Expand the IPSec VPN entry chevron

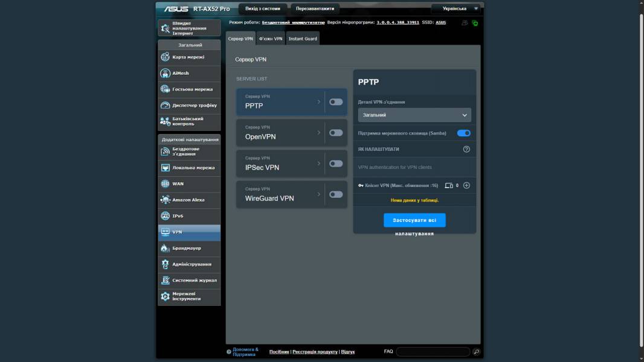point(319,164)
